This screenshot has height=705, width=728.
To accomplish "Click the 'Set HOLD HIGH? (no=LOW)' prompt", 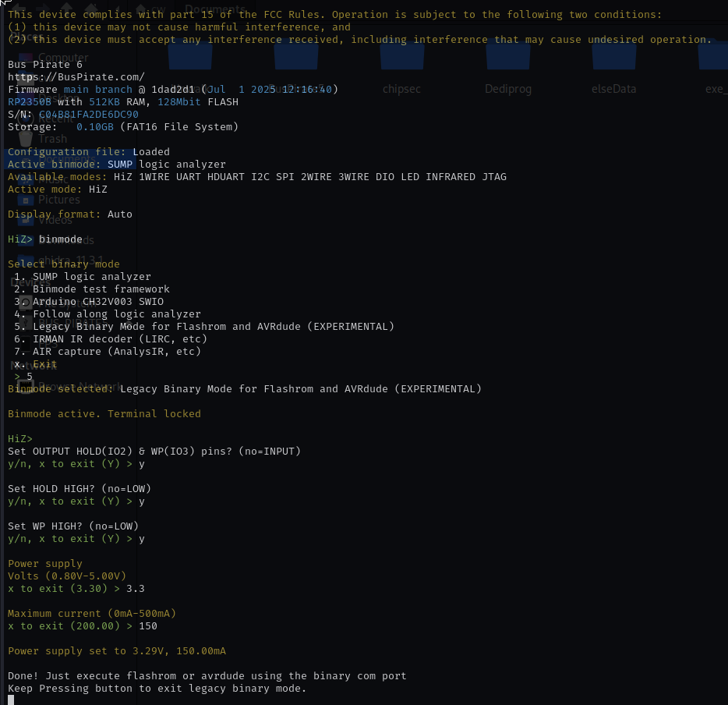I will click(80, 488).
